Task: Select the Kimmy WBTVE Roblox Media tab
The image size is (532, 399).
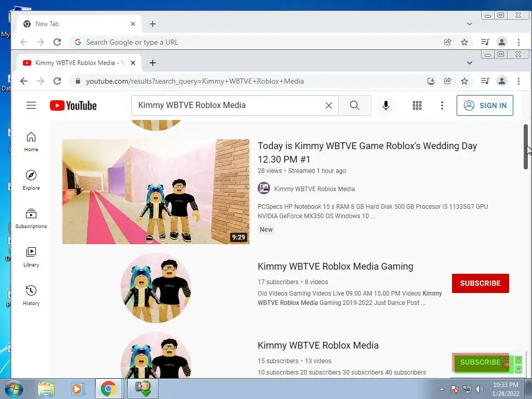Action: click(x=78, y=63)
